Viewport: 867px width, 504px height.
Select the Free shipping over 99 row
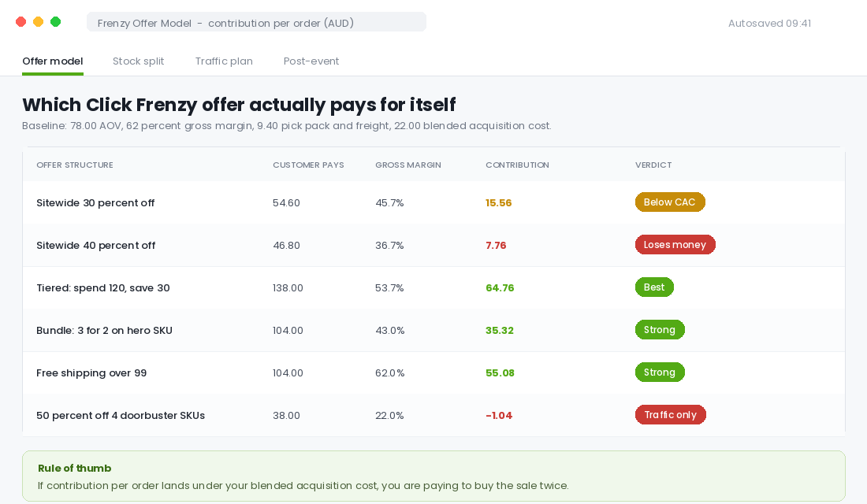(433, 372)
